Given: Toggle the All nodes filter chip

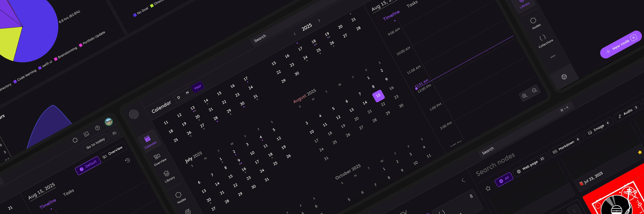Looking at the screenshot, I should pos(504,179).
